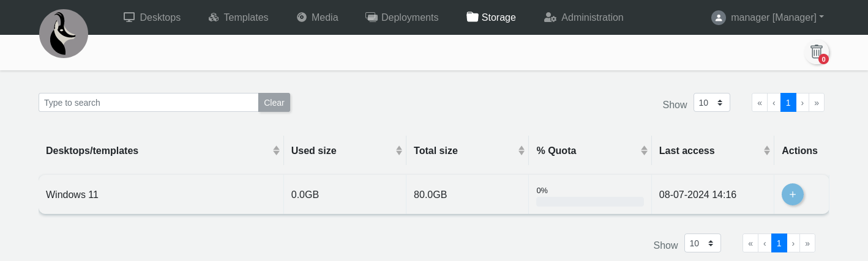Navigate to Media page
The image size is (868, 261).
click(x=317, y=18)
